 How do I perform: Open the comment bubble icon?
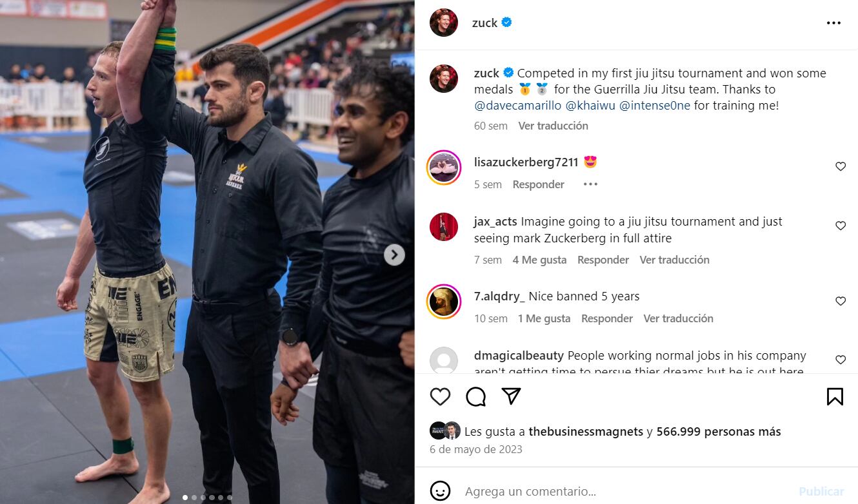(475, 396)
